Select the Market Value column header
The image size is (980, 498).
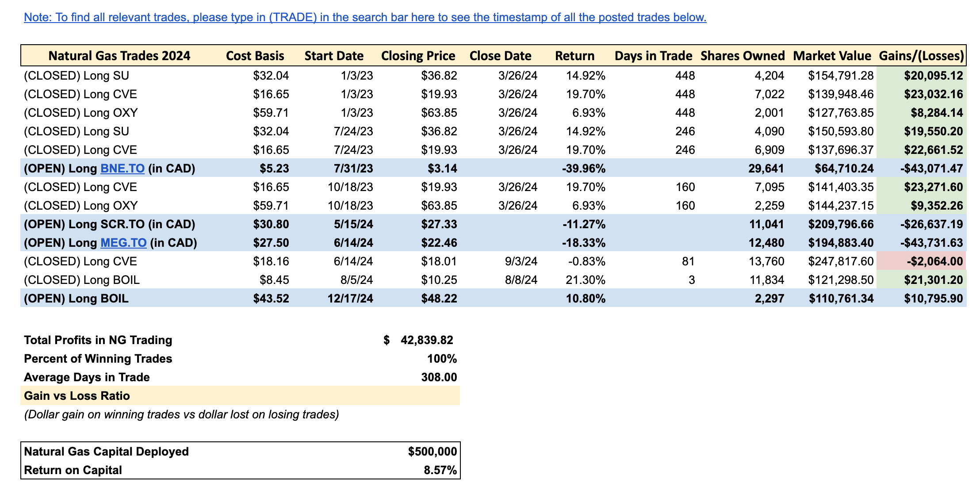pyautogui.click(x=832, y=56)
